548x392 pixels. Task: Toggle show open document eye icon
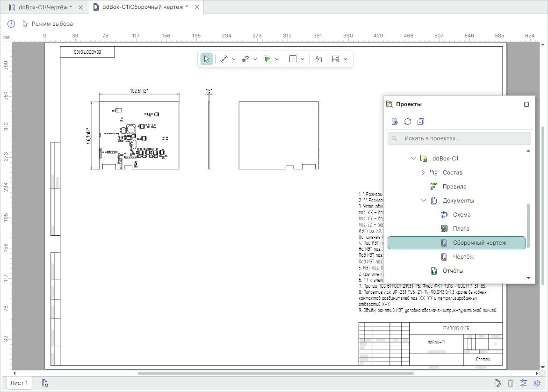(x=395, y=122)
